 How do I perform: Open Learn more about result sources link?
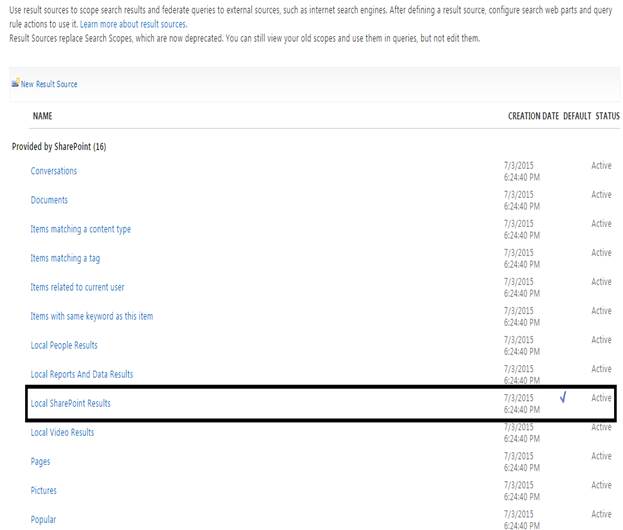tap(134, 24)
